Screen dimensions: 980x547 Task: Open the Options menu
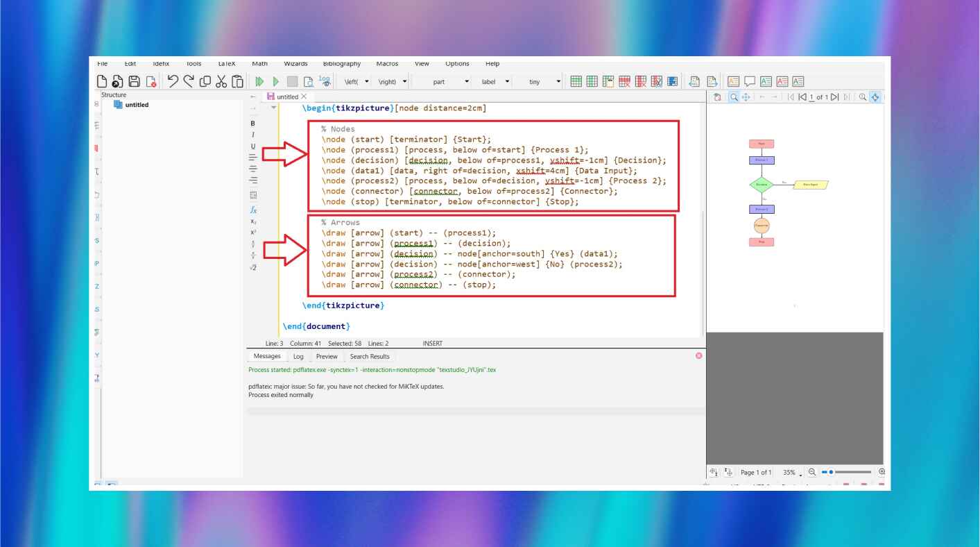(457, 63)
